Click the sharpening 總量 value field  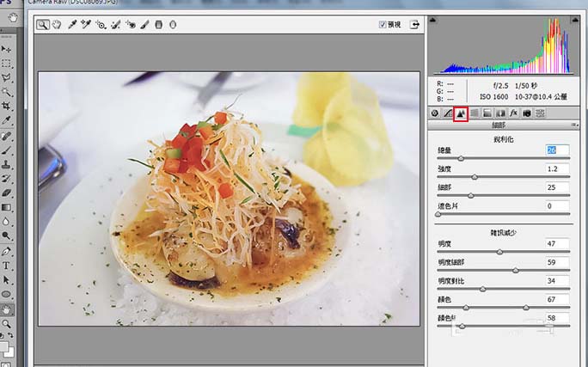(557, 150)
